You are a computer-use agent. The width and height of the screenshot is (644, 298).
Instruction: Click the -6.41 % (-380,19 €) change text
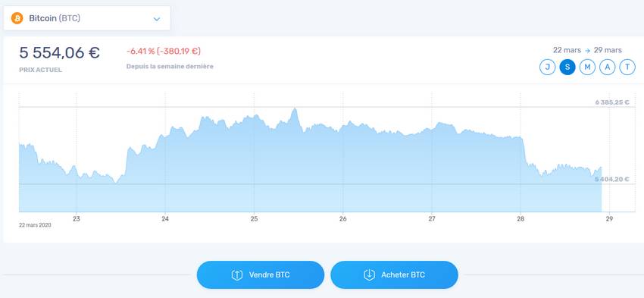coord(164,52)
